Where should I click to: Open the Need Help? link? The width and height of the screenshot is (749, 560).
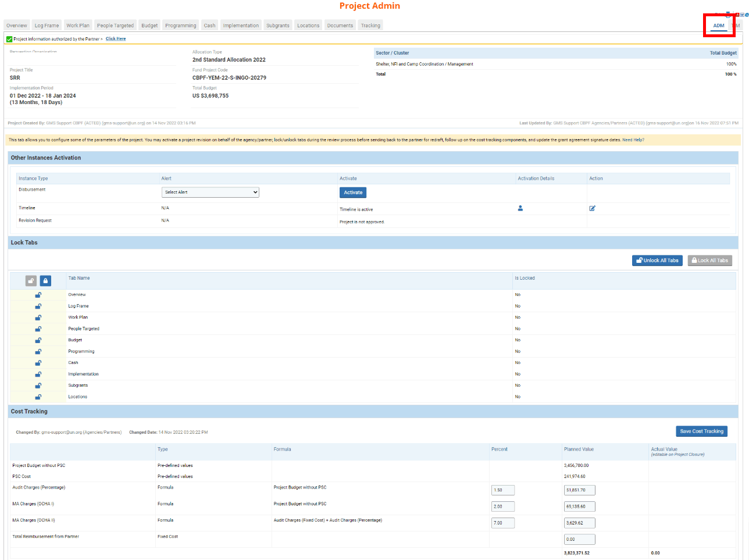coord(633,140)
